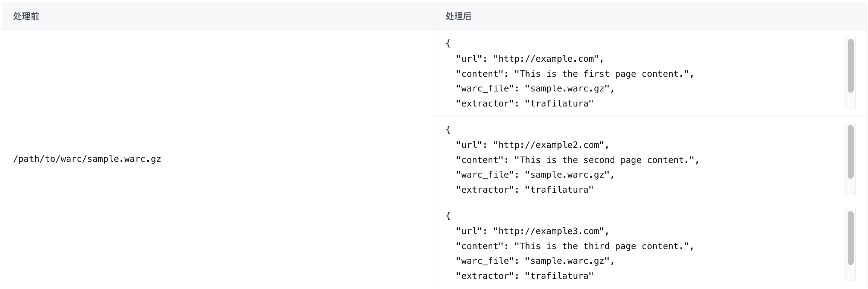The height and width of the screenshot is (289, 868).
Task: Click the 处理后 column header
Action: click(x=458, y=16)
